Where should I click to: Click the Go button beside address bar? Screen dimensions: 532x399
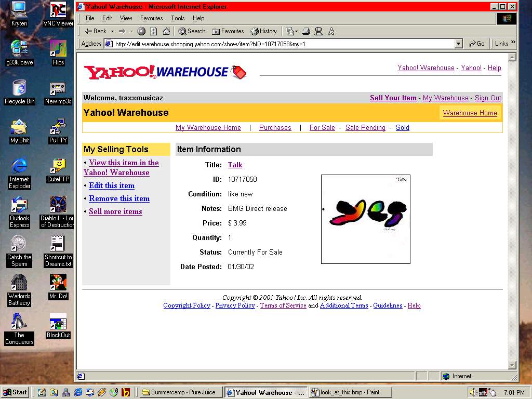477,44
